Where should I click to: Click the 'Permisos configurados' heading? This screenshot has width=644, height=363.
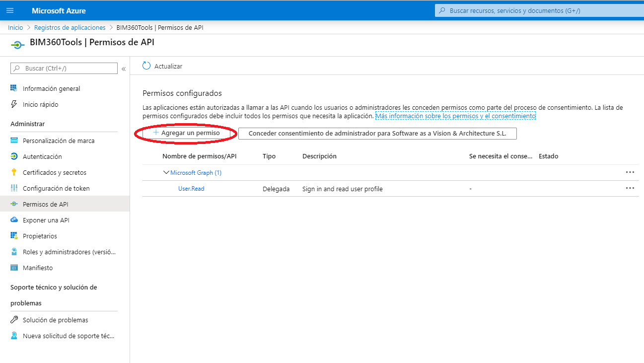(182, 93)
